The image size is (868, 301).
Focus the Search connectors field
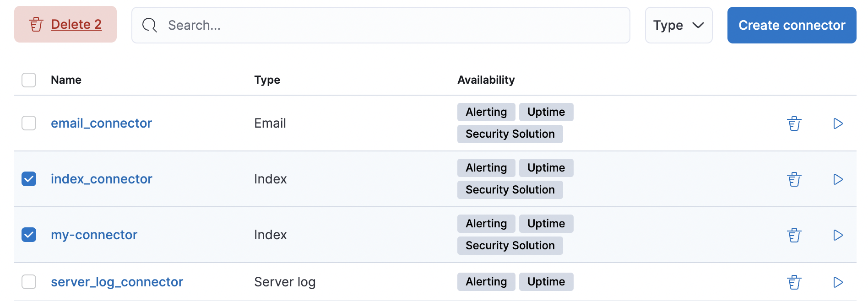coord(381,25)
